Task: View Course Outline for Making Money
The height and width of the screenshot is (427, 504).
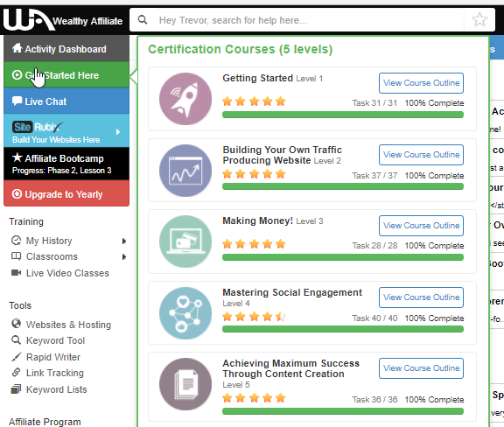Action: 421,226
